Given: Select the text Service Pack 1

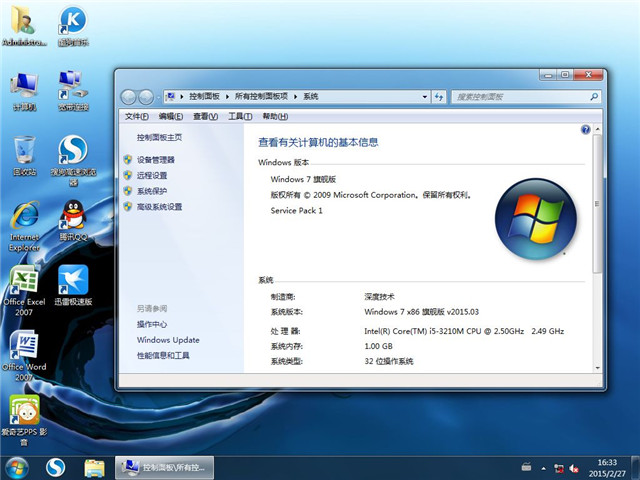Looking at the screenshot, I should [x=297, y=211].
